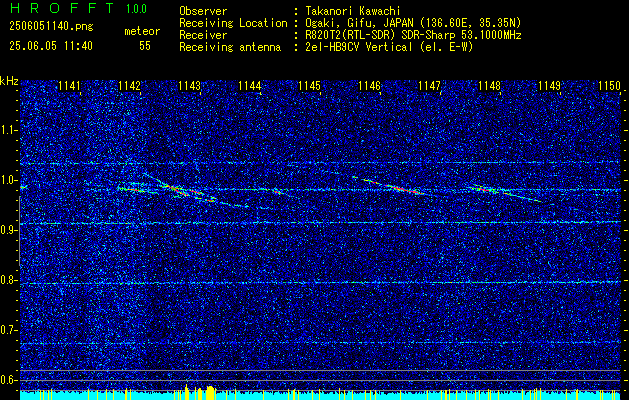Click the HROFFT program title
Screen dimensions: 629x400
[x=62, y=8]
